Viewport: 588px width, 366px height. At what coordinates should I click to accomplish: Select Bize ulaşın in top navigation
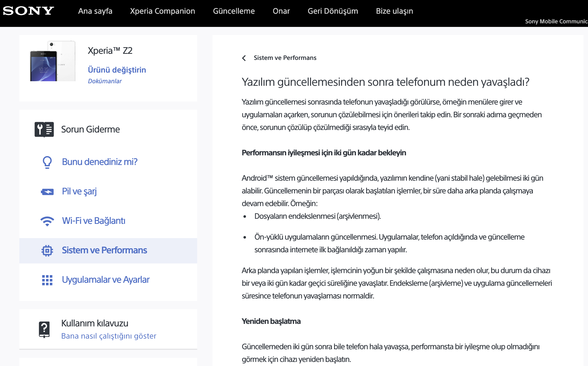[394, 11]
